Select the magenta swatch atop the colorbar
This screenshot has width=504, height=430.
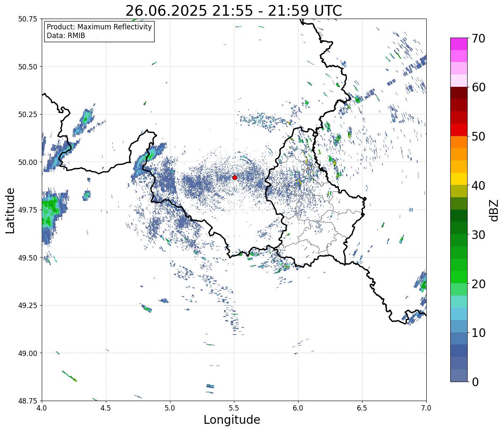click(x=459, y=44)
